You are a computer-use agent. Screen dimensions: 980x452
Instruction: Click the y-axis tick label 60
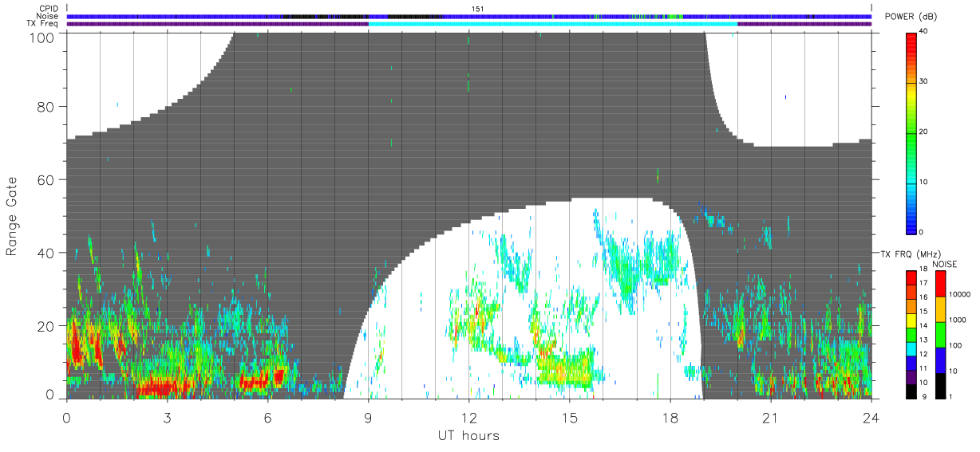point(47,179)
